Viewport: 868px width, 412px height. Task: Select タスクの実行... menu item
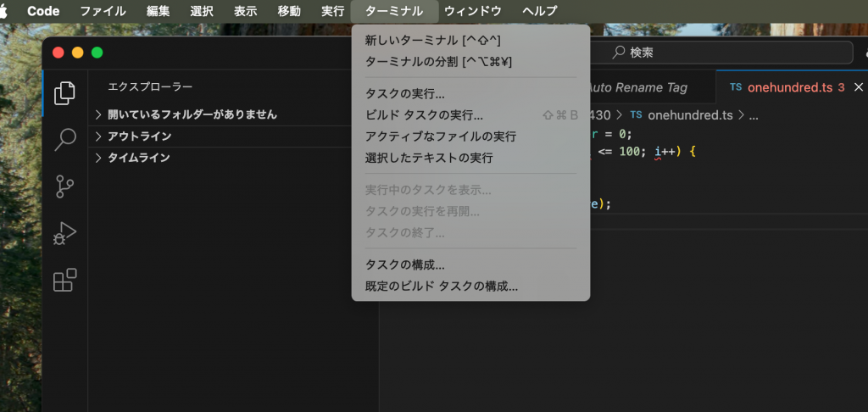[x=470, y=94]
